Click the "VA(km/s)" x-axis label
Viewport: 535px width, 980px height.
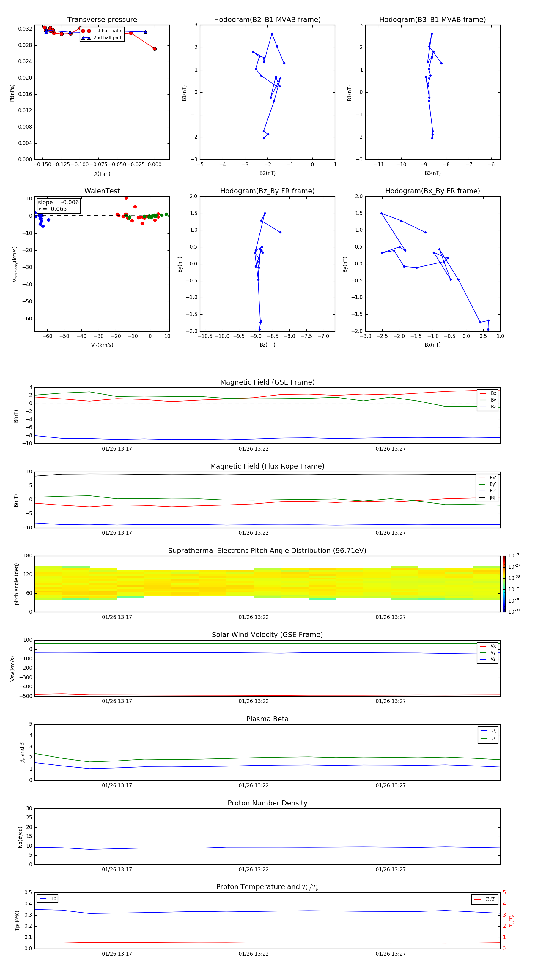[102, 345]
